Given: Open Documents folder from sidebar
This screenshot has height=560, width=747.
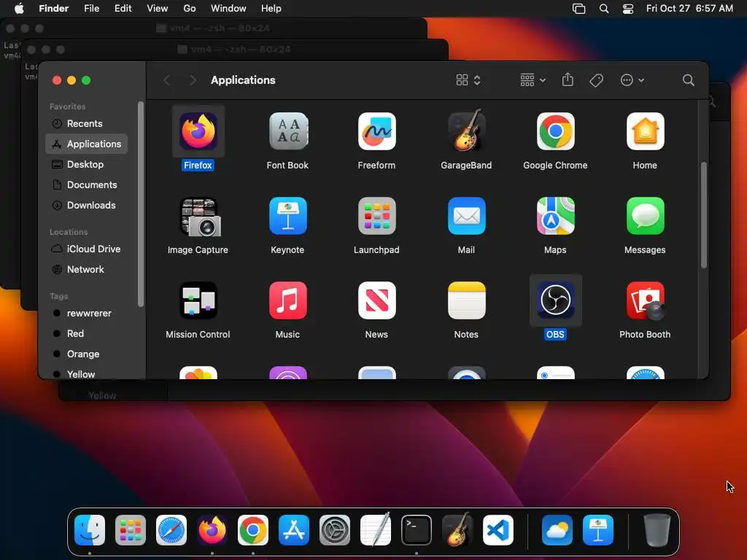Looking at the screenshot, I should 87,184.
